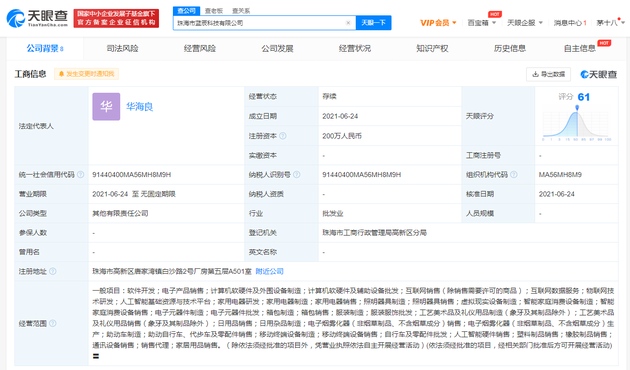Click the help icon beside 统一社会信用代码
This screenshot has height=370, width=630.
click(x=80, y=174)
